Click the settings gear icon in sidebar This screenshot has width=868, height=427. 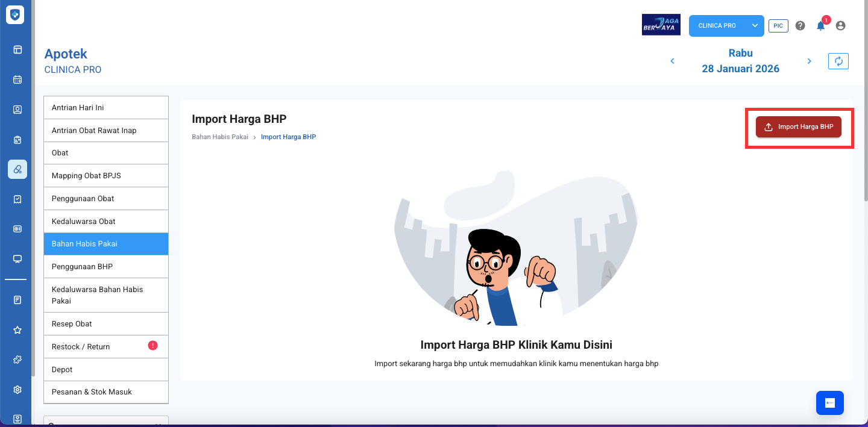click(17, 390)
